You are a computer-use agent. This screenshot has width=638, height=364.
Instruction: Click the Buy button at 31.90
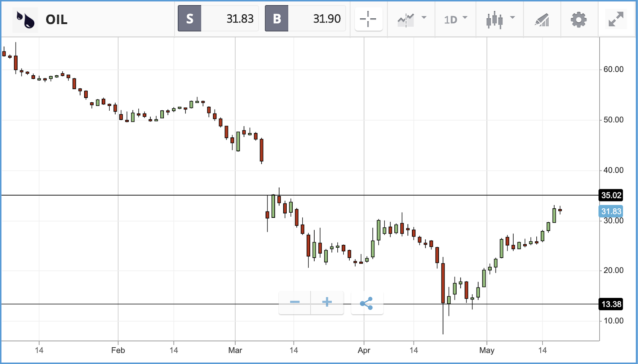point(305,18)
